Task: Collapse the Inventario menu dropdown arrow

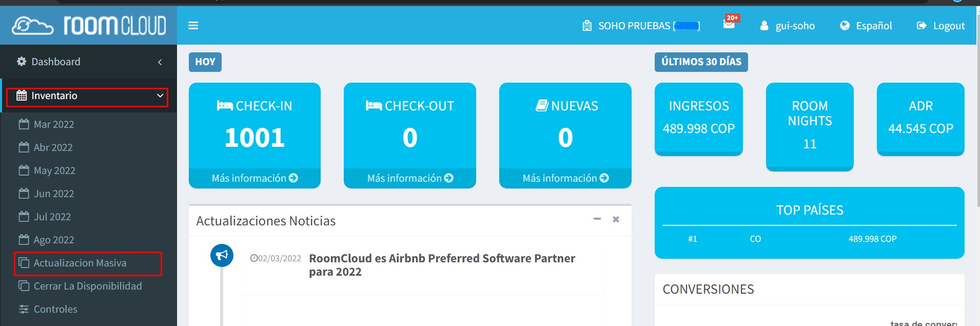Action: pos(160,96)
